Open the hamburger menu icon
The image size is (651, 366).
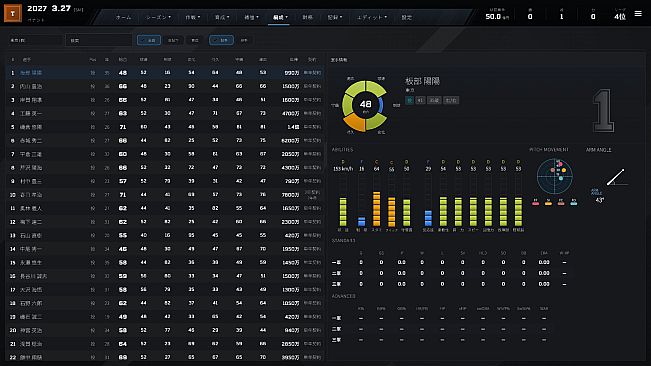click(638, 14)
